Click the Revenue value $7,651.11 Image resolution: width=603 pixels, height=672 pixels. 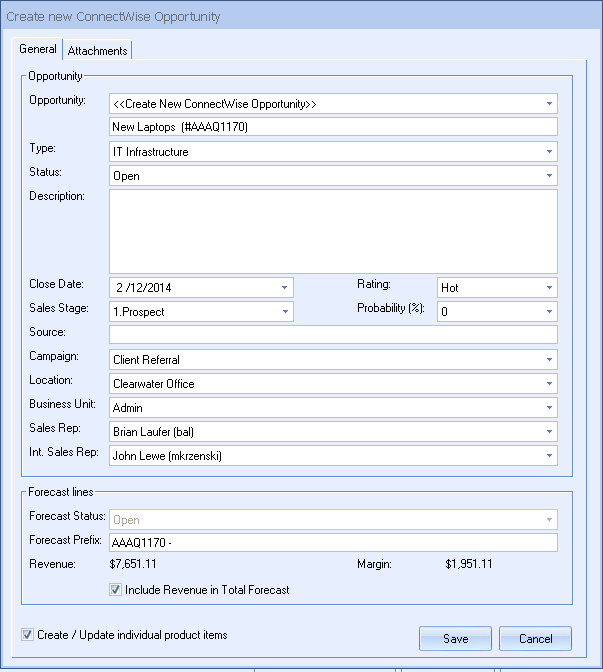point(133,564)
